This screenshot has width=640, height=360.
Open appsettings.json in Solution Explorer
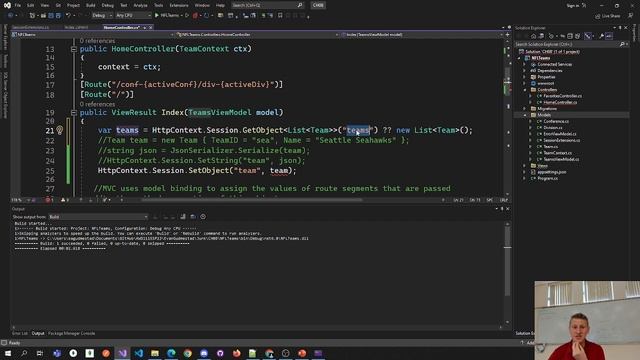551,172
